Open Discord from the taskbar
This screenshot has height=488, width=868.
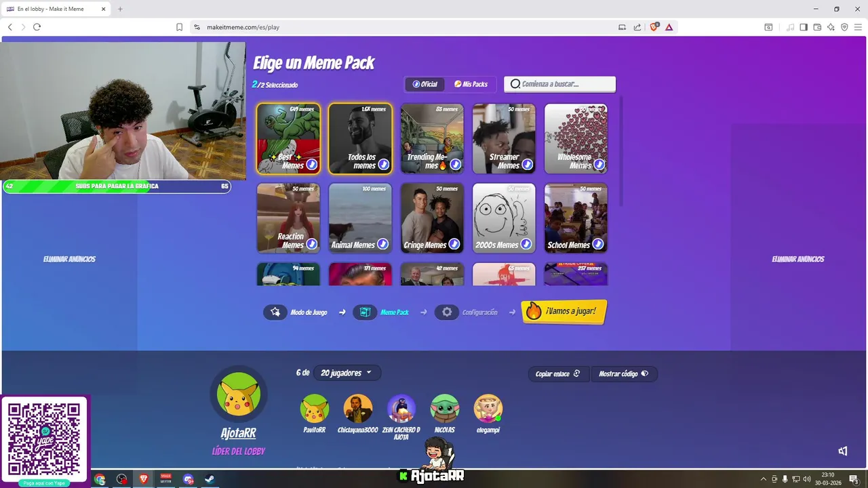pyautogui.click(x=188, y=479)
